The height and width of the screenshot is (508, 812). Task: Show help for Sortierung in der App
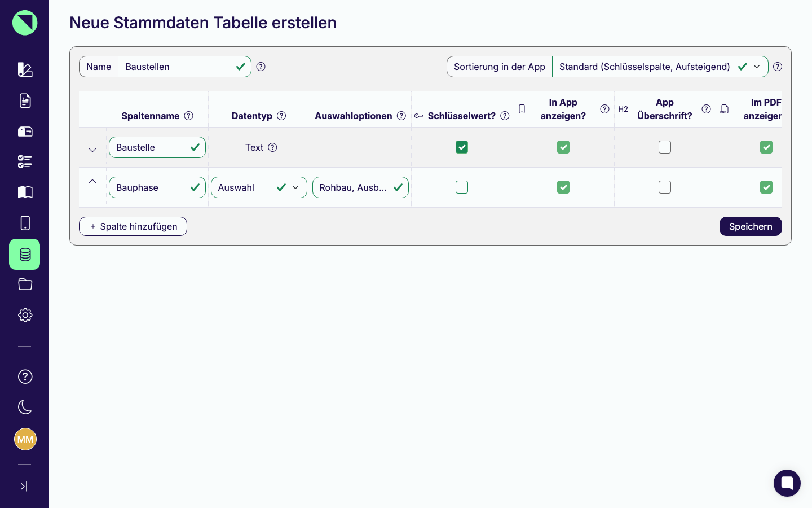[778, 67]
